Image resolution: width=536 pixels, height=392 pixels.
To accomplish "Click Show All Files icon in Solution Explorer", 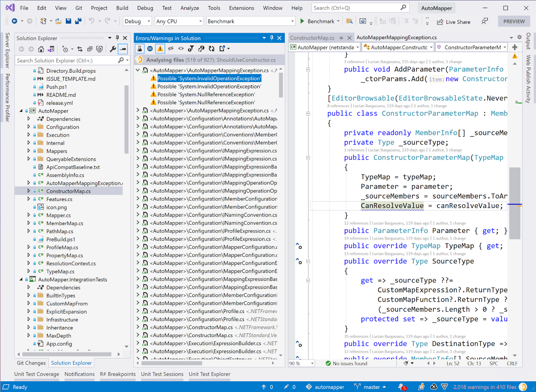I will point(99,49).
